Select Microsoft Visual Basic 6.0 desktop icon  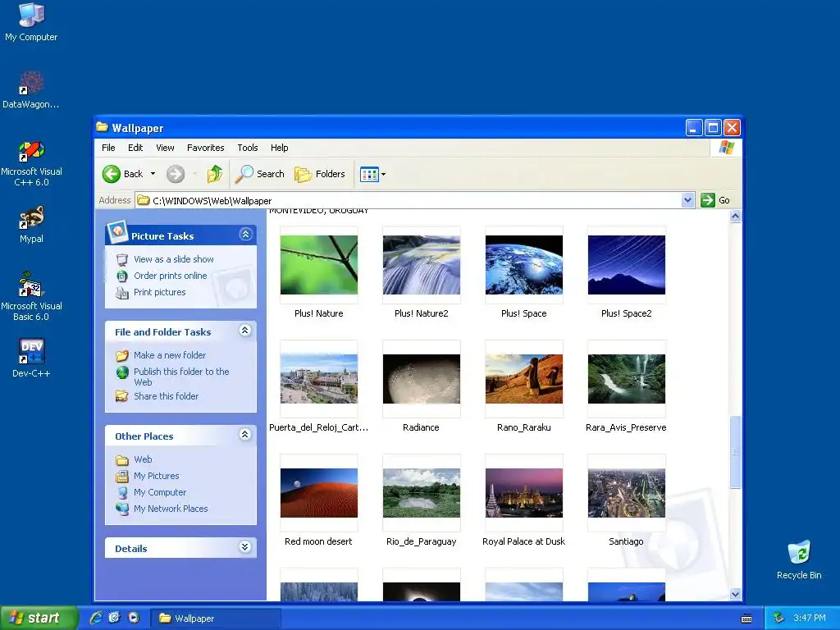[x=31, y=296]
